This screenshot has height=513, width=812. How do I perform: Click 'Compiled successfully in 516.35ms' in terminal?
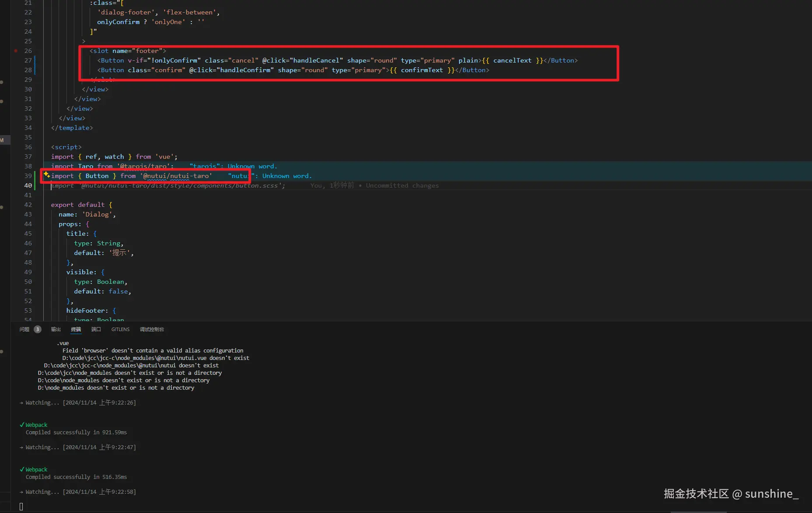76,477
